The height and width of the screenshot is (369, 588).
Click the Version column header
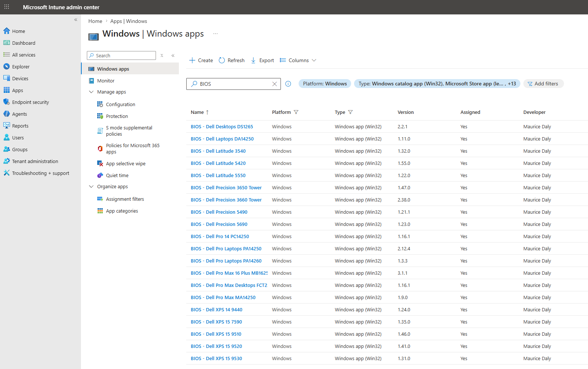[x=406, y=112]
